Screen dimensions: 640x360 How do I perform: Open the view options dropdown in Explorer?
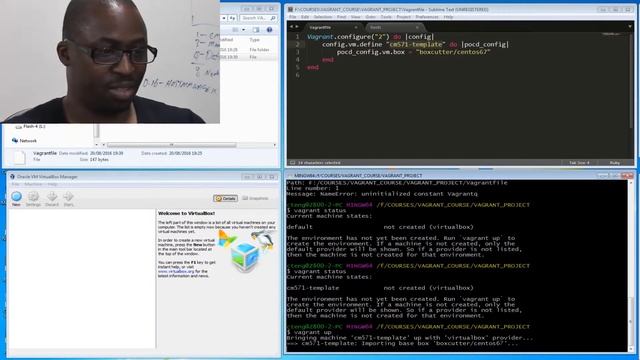tap(244, 30)
